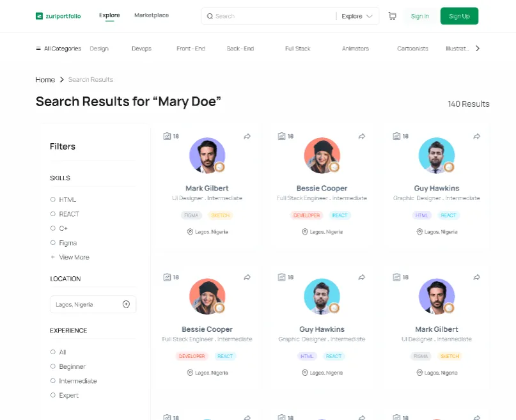This screenshot has height=420, width=516.
Task: Click projects count icon on second-row Mark Gilbert card
Action: click(396, 277)
